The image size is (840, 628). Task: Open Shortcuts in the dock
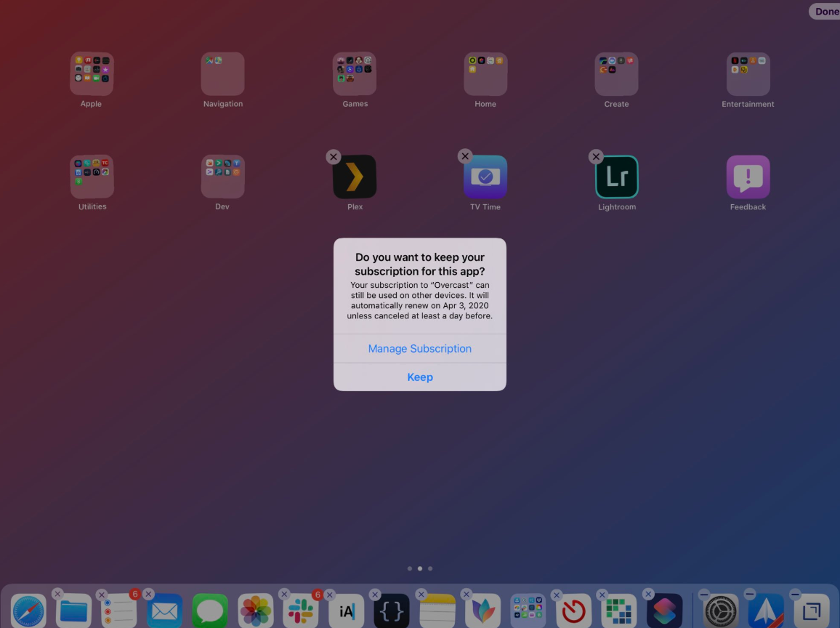pyautogui.click(x=665, y=611)
